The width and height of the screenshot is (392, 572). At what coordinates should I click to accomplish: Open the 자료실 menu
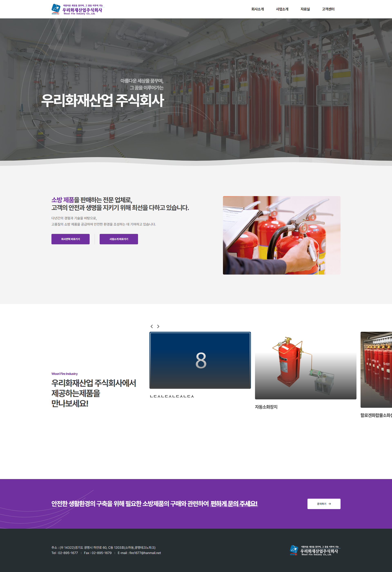pos(305,9)
